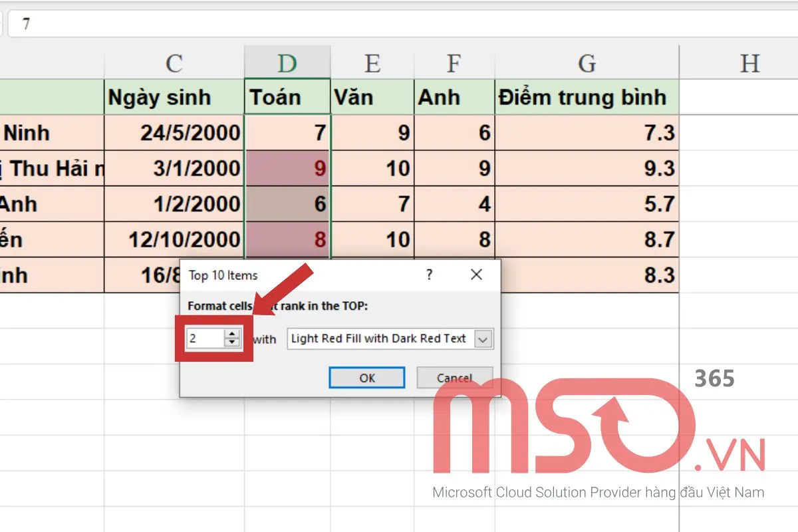The height and width of the screenshot is (532, 798).
Task: Select column G header
Action: [587, 63]
